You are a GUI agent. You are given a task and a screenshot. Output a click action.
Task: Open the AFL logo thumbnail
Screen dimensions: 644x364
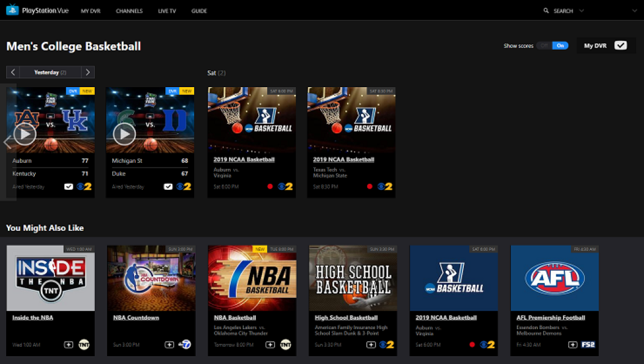[x=554, y=278]
